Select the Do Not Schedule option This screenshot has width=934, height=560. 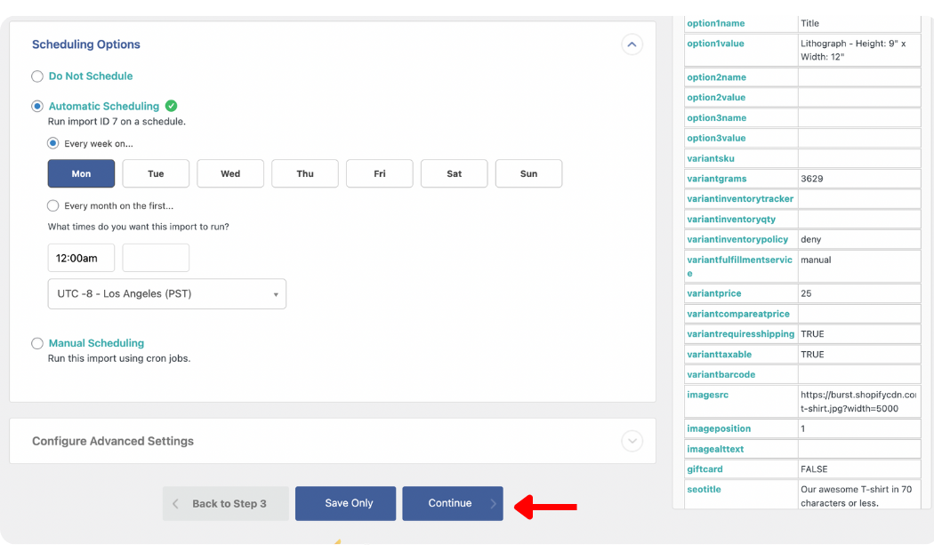(36, 76)
